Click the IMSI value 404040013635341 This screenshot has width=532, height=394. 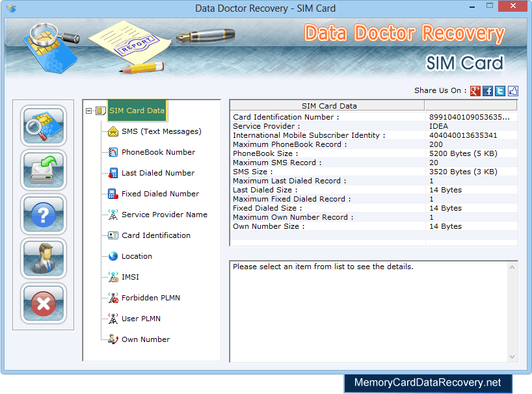coord(463,135)
